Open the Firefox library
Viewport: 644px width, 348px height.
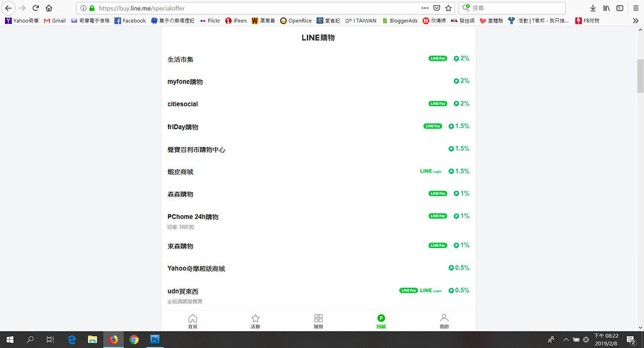point(606,8)
